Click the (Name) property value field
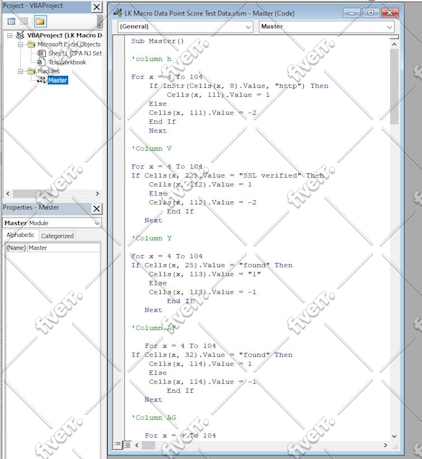The image size is (422, 459). (63, 248)
